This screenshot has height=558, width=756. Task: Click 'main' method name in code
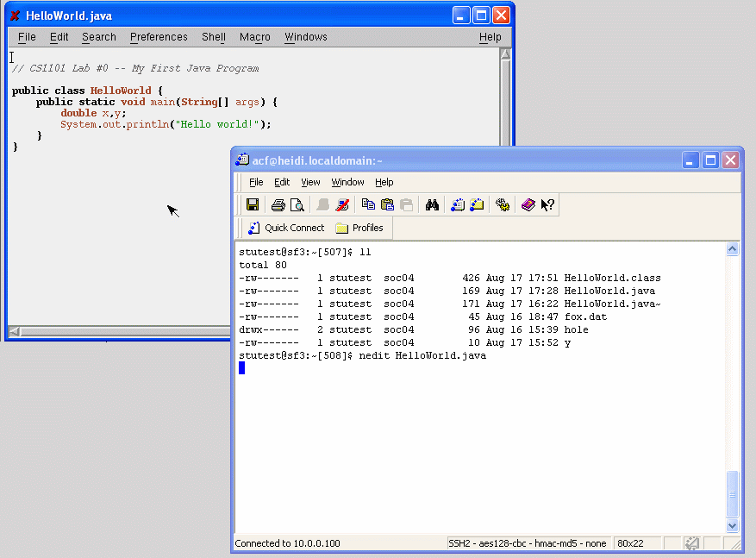tap(162, 103)
